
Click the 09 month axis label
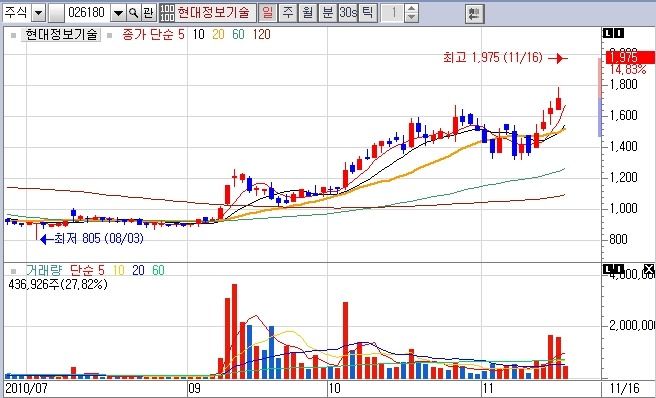click(194, 389)
